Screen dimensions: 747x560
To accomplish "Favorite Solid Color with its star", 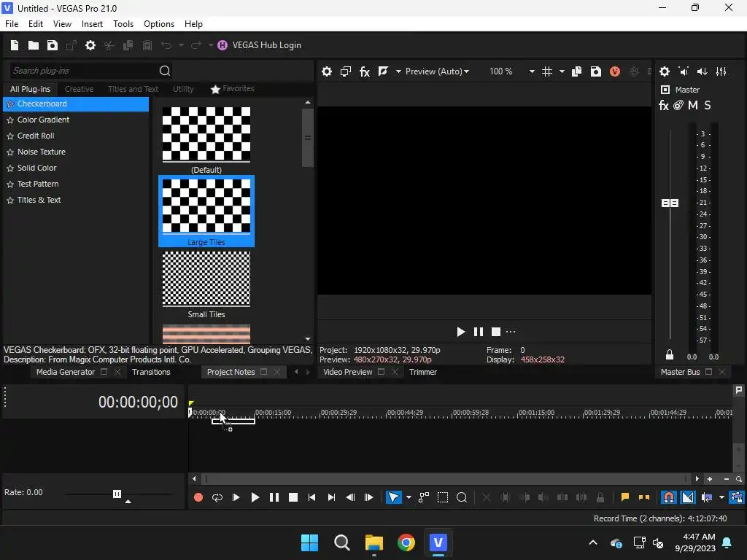I will tap(10, 168).
